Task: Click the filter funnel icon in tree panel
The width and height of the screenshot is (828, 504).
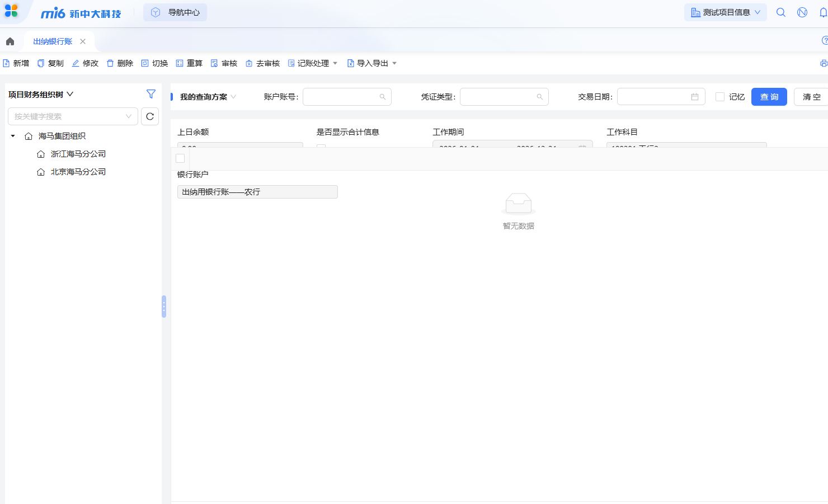Action: (151, 94)
